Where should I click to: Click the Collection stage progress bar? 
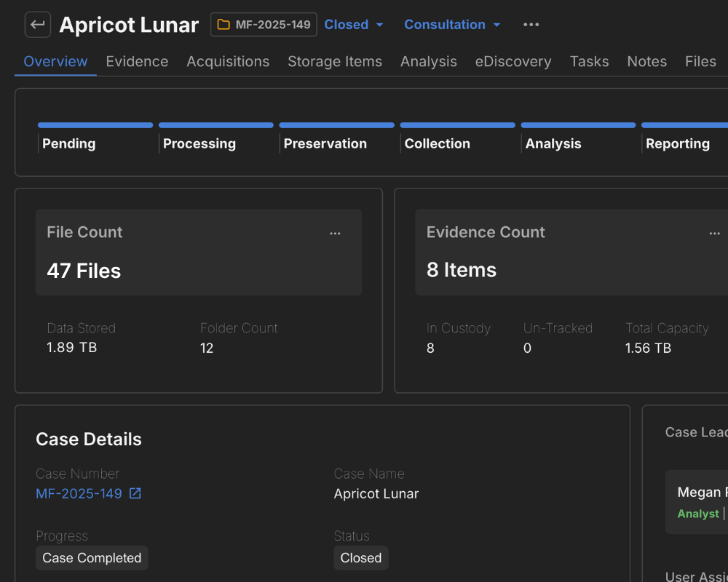457,125
